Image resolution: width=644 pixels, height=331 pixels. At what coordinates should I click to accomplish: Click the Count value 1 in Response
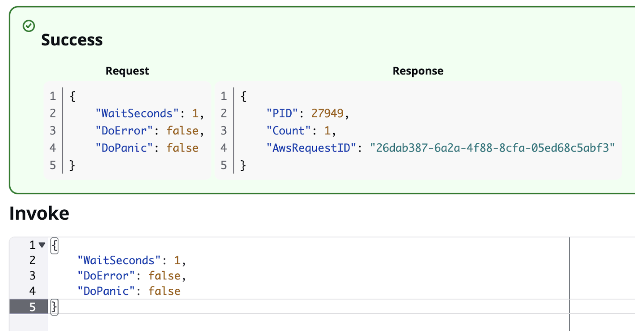coord(327,131)
